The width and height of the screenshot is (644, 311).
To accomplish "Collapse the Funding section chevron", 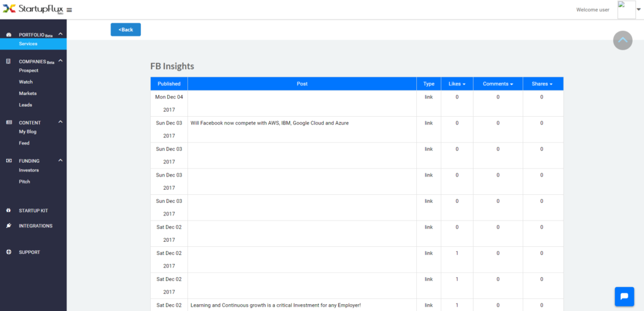I will (60, 160).
